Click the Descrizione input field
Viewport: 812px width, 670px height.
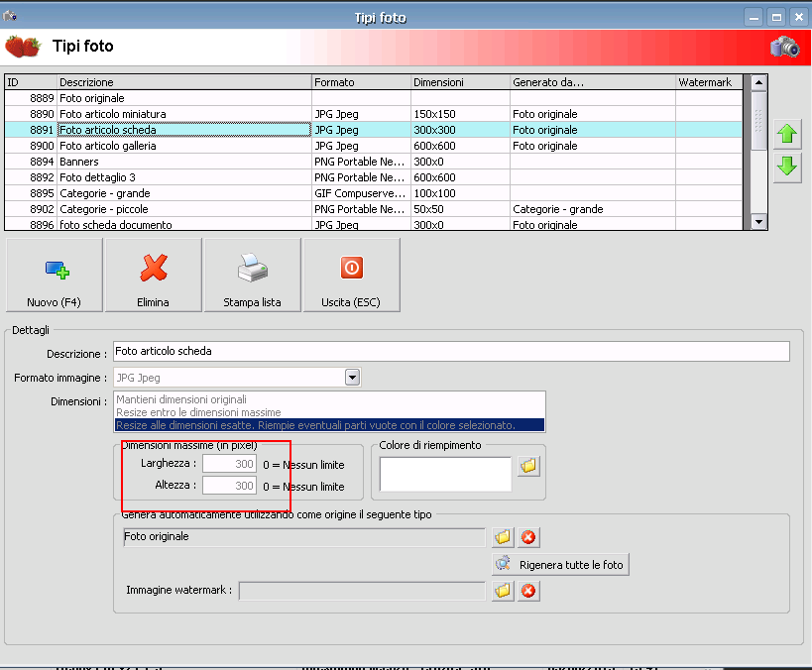(451, 351)
